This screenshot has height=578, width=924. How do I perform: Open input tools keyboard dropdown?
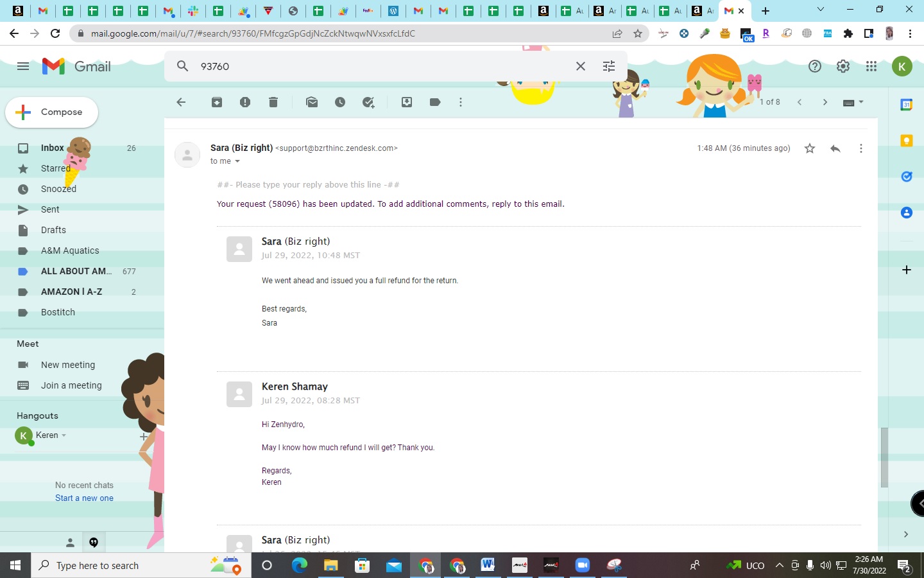click(853, 102)
